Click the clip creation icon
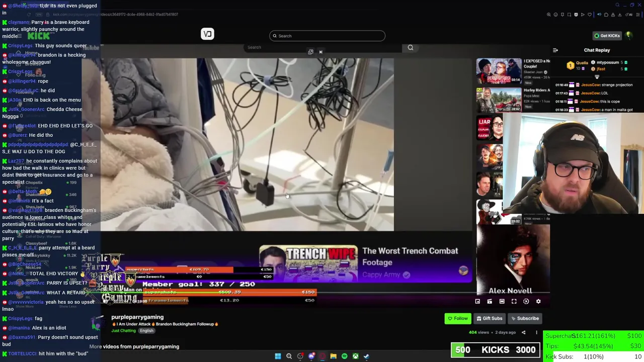The height and width of the screenshot is (362, 644). 490,301
